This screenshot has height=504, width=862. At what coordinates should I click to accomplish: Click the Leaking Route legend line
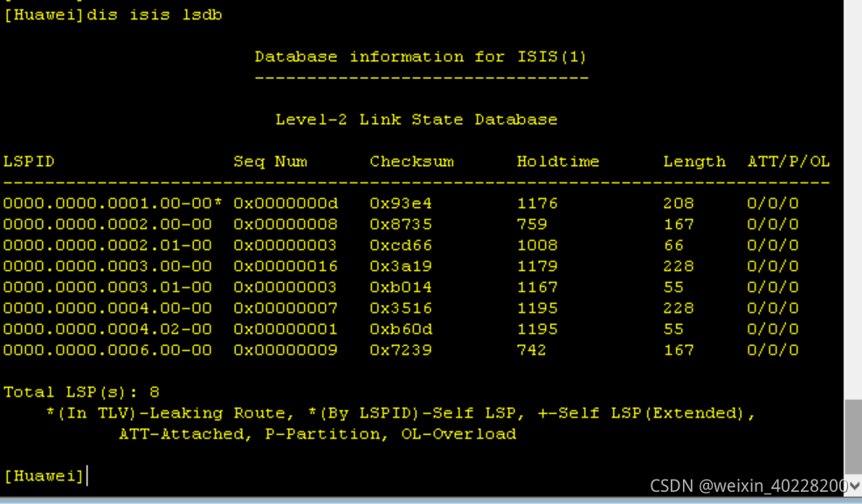point(401,413)
